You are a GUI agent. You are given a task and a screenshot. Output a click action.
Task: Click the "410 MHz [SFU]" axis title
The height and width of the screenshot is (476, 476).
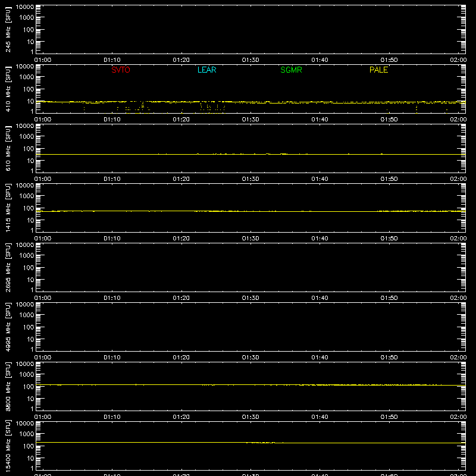click(x=8, y=89)
